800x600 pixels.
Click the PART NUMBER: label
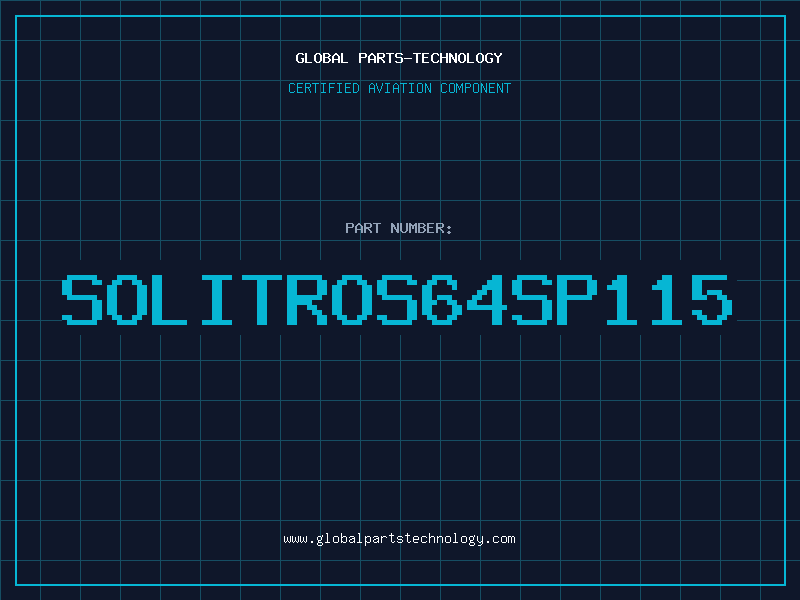tap(398, 228)
